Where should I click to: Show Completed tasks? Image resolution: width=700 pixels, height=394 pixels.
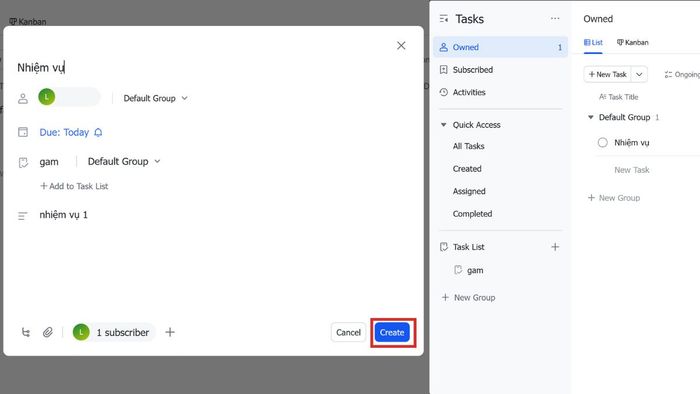pyautogui.click(x=472, y=214)
